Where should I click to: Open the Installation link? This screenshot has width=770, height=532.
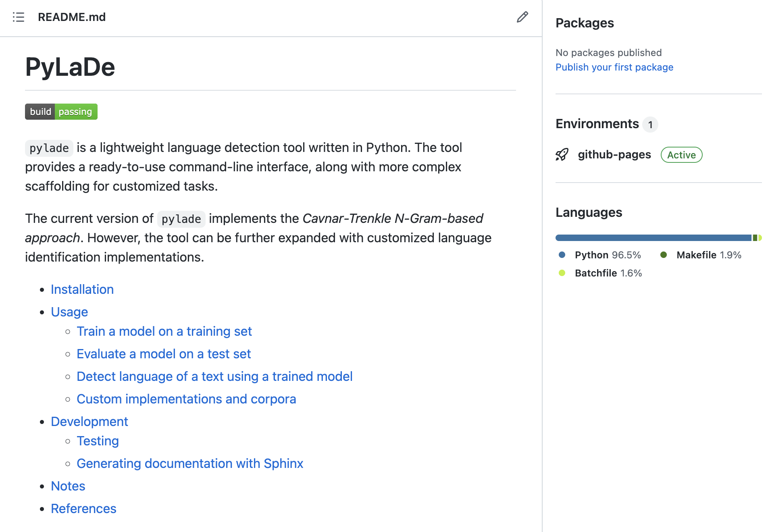pos(82,289)
